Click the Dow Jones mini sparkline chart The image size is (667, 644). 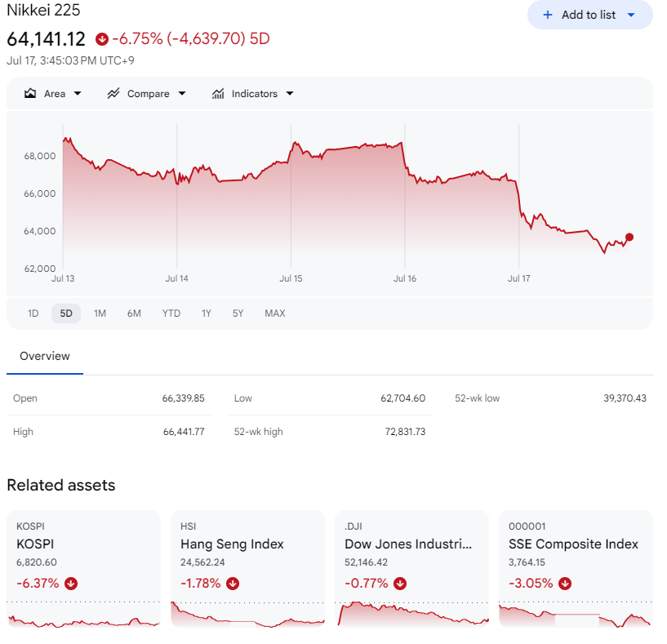pos(412,614)
